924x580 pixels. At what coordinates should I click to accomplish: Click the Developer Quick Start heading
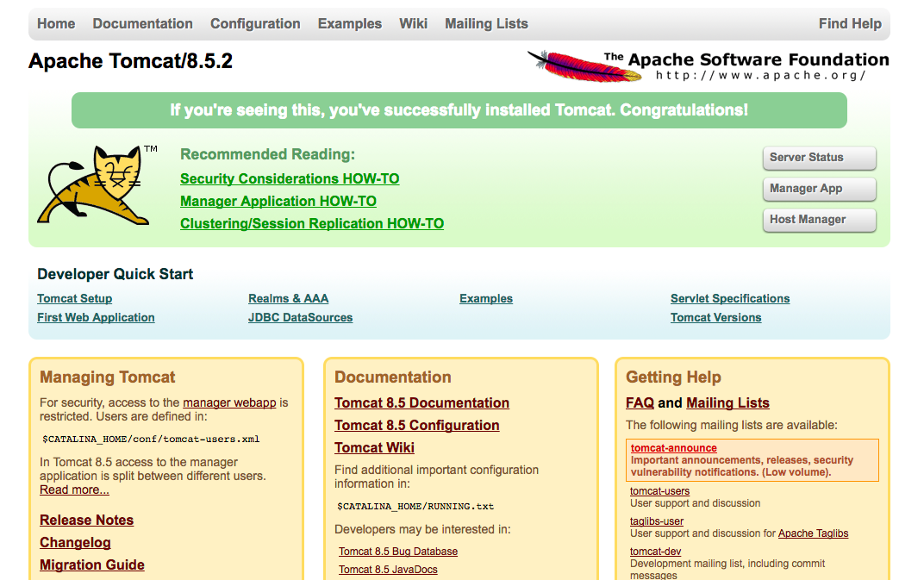115,274
